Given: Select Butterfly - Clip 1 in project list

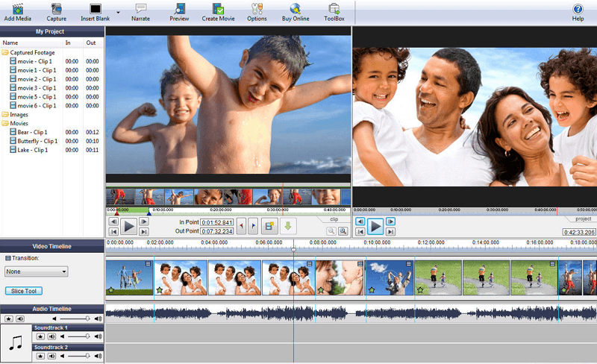Looking at the screenshot, I should [37, 141].
